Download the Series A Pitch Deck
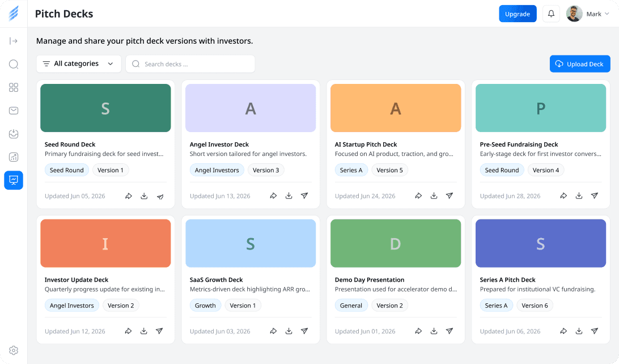The height and width of the screenshot is (364, 619). click(579, 331)
